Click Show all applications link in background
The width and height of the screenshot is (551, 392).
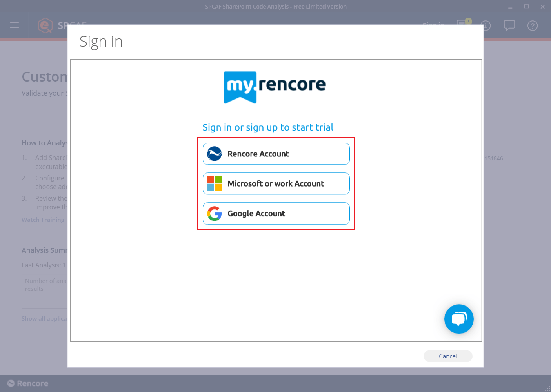coord(44,319)
